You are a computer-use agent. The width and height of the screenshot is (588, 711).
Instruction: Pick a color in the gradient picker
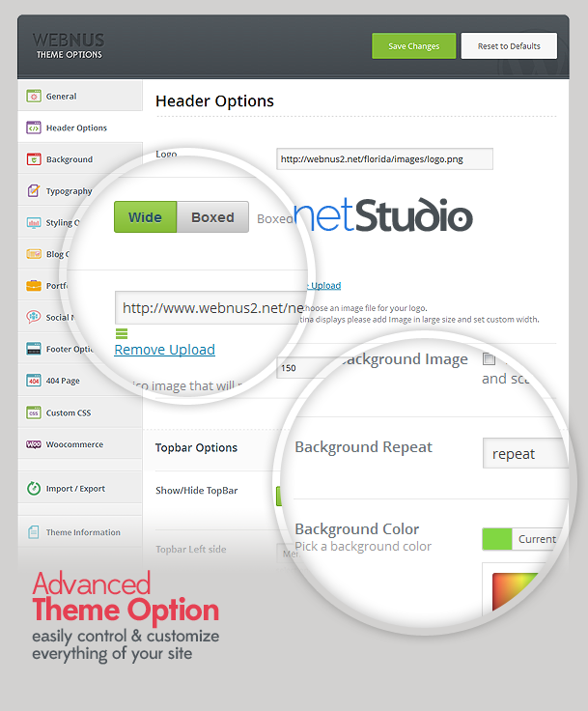click(515, 591)
